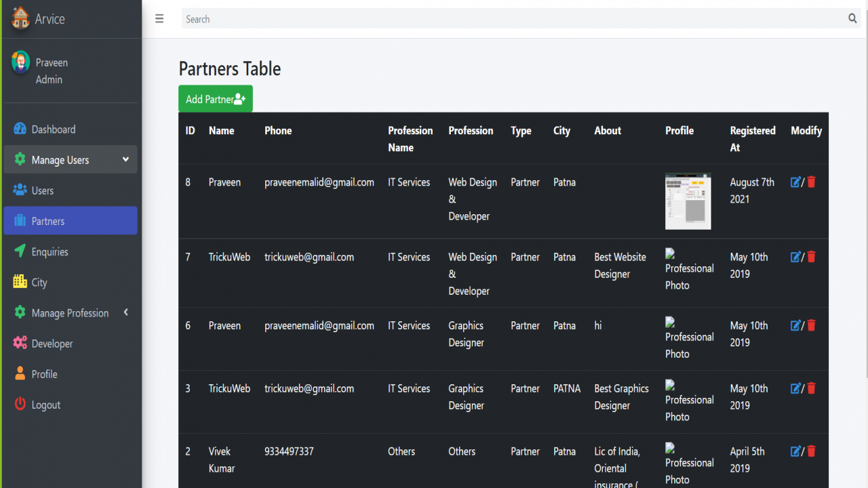The height and width of the screenshot is (488, 868).
Task: Click the Logout menu item
Action: [71, 405]
